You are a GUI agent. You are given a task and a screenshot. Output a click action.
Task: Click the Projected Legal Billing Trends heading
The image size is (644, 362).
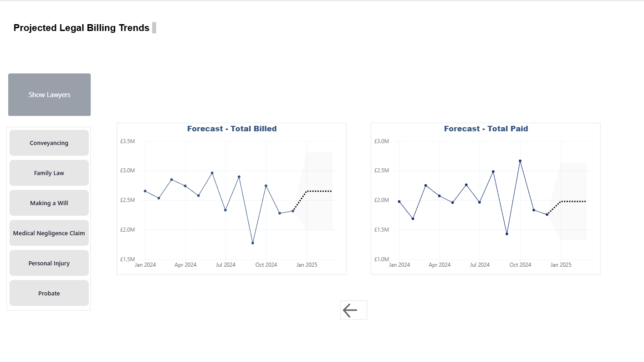point(82,28)
